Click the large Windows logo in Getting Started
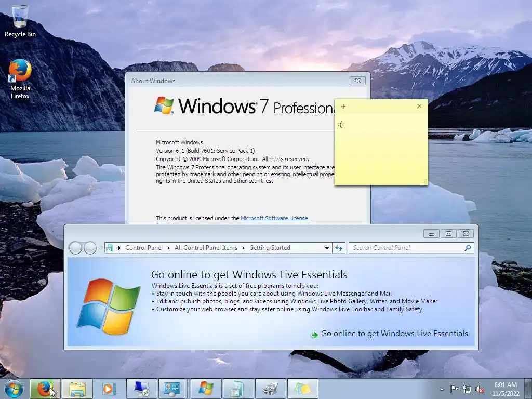The height and width of the screenshot is (399, 532). (x=109, y=307)
